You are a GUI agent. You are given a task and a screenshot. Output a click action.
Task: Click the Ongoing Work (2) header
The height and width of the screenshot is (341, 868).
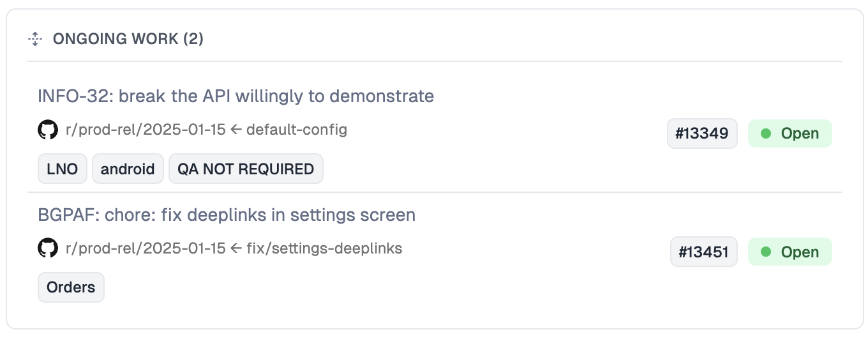(128, 39)
